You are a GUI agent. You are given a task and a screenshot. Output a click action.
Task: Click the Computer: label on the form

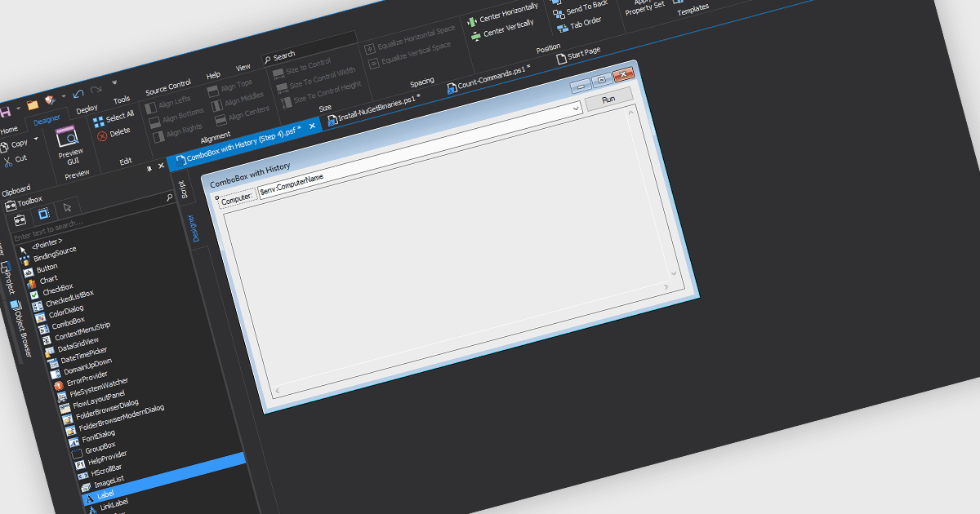click(237, 198)
